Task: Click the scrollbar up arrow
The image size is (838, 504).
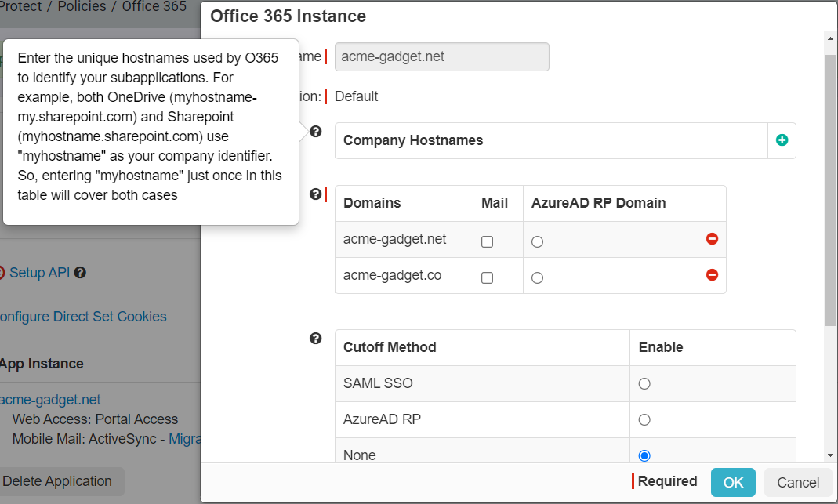Action: [x=830, y=38]
